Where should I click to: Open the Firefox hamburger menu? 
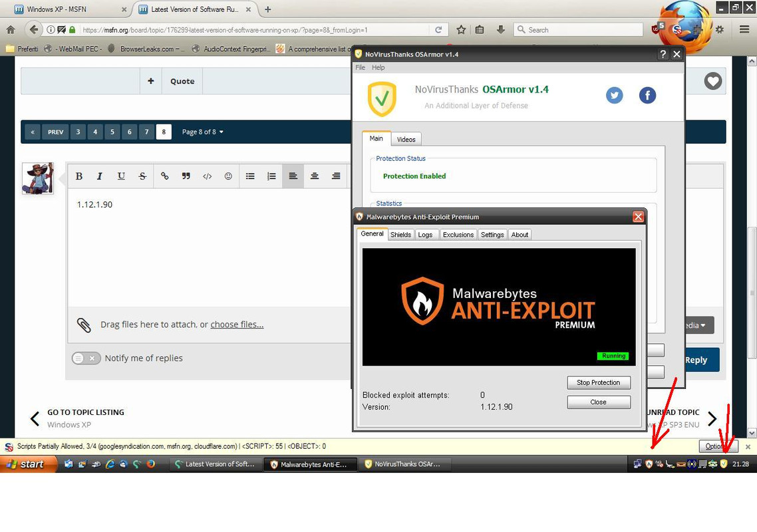(x=744, y=30)
